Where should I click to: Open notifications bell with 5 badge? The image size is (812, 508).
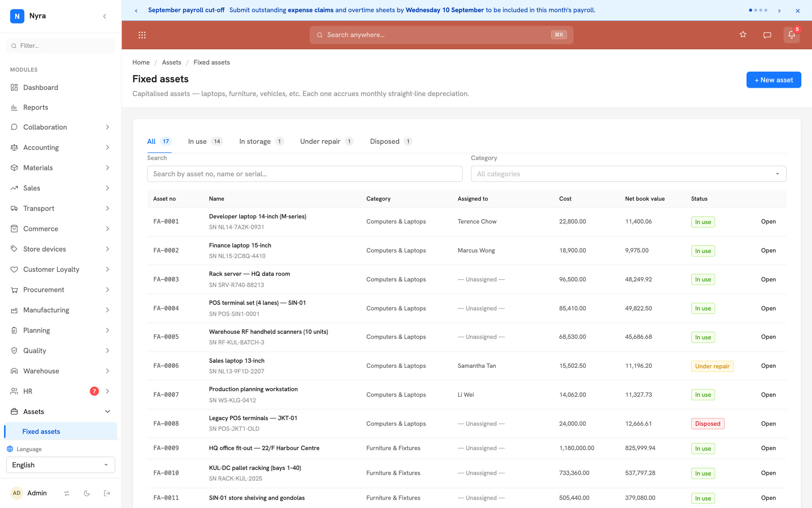click(791, 35)
